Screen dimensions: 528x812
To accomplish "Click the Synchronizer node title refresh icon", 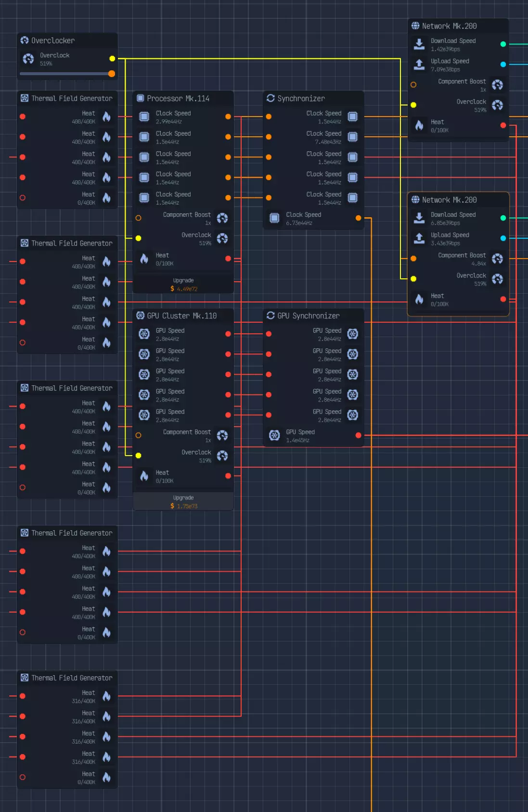I will click(x=270, y=98).
